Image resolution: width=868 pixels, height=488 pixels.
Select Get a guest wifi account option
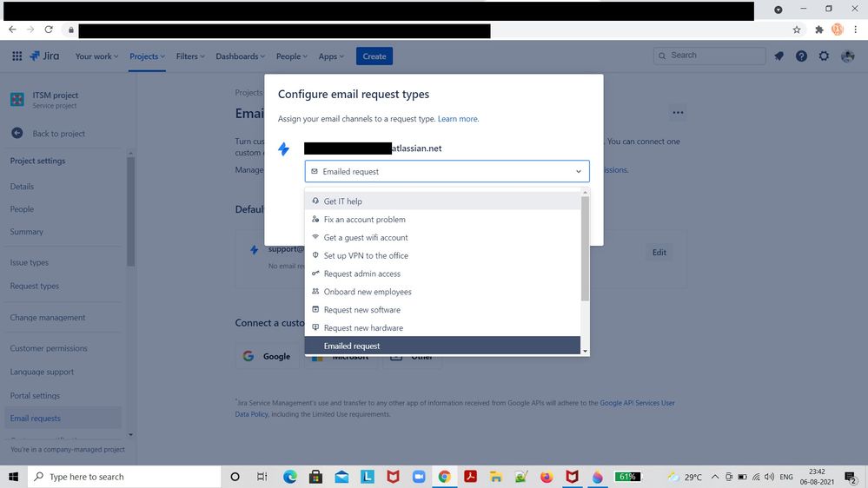coord(442,237)
